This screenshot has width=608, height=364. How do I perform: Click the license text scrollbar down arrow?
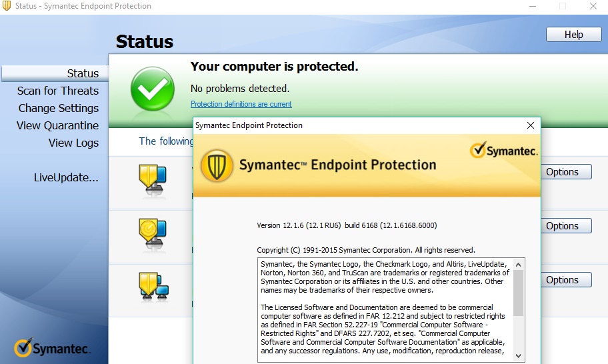(x=519, y=356)
